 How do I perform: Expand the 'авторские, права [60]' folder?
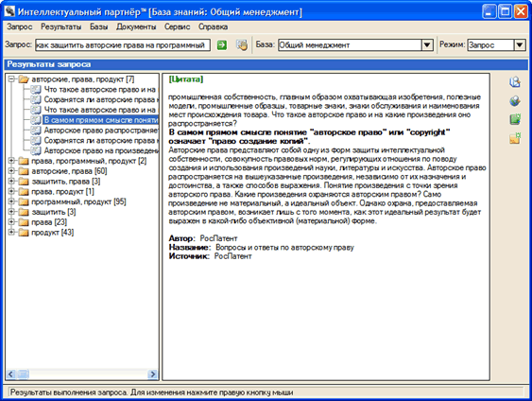tap(12, 171)
